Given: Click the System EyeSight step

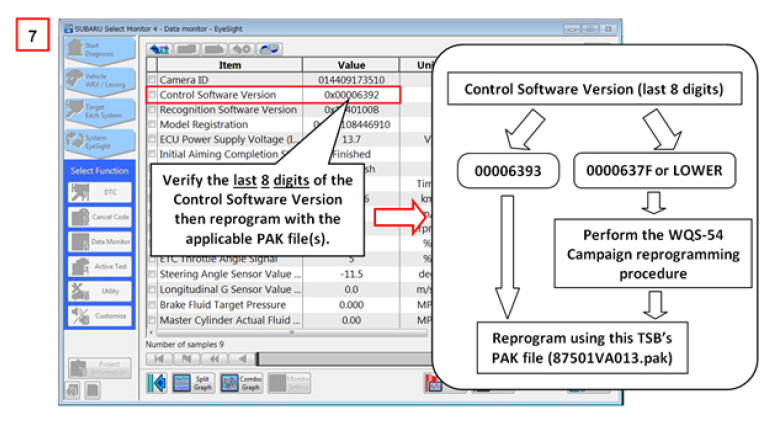Looking at the screenshot, I should coord(102,139).
